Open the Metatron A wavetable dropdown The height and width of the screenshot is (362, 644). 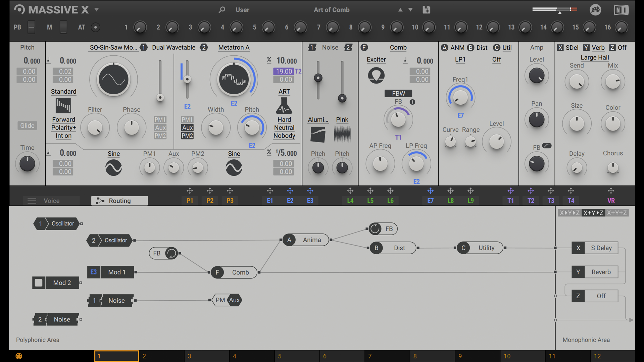(x=234, y=47)
